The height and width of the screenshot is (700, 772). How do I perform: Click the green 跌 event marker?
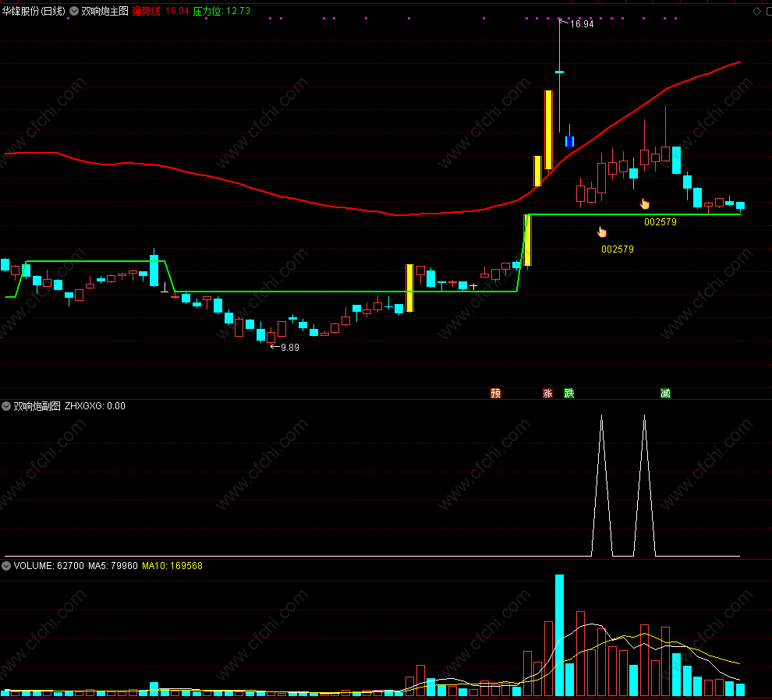(569, 393)
